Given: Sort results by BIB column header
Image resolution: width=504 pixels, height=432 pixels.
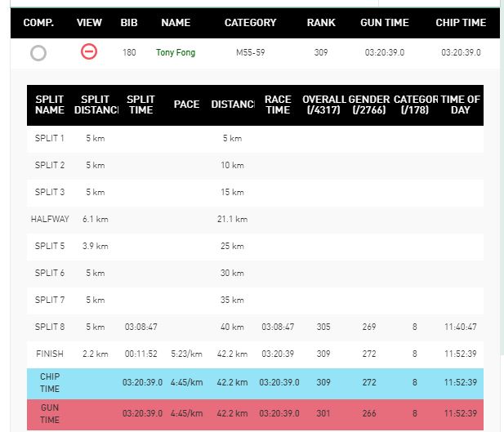Looking at the screenshot, I should click(x=129, y=23).
